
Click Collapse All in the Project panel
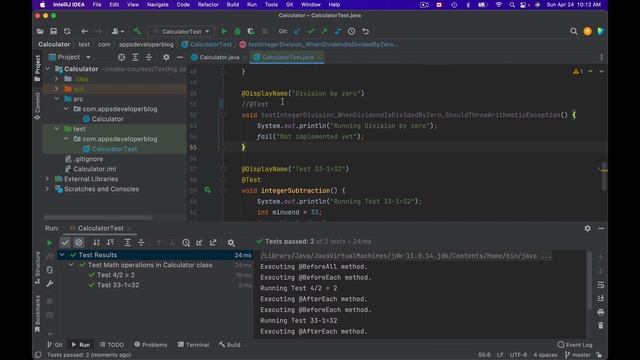(149, 58)
